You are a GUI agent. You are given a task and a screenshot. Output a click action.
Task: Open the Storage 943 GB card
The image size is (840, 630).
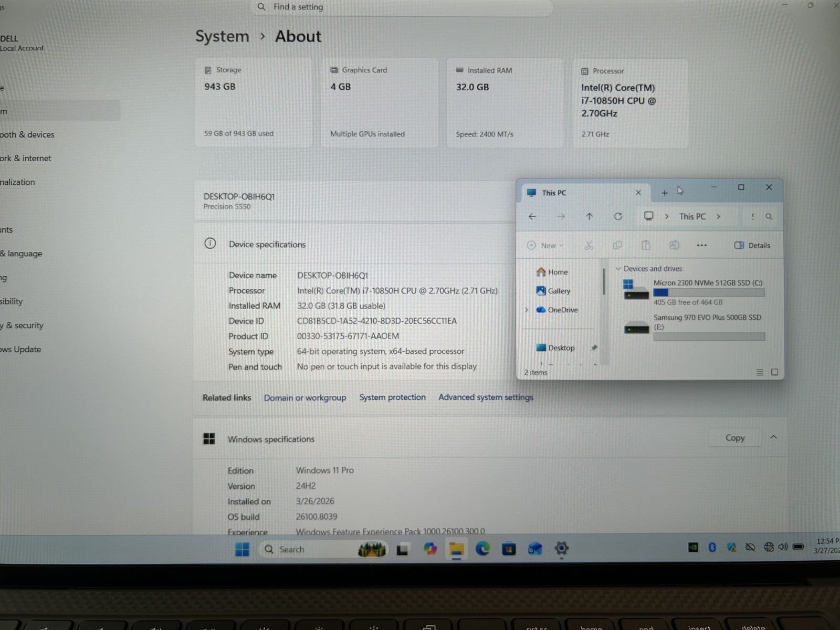tap(254, 103)
